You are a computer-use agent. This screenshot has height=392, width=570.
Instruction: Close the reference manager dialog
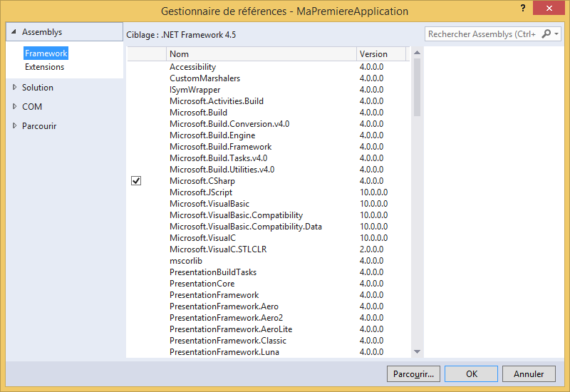[x=549, y=8]
